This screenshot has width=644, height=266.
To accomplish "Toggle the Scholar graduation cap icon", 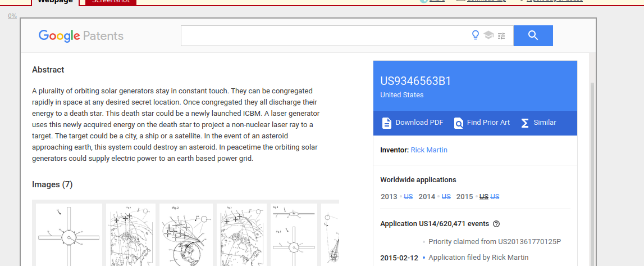I will click(x=488, y=35).
